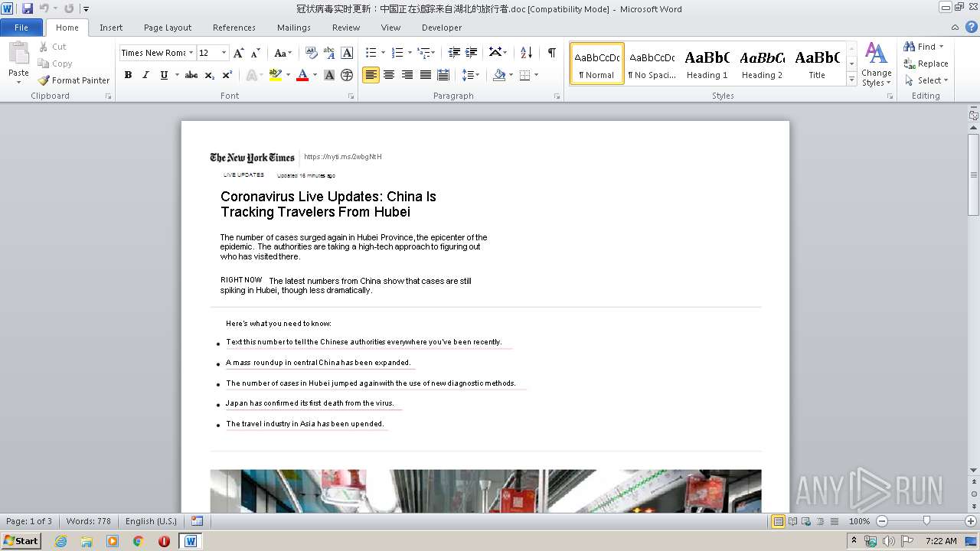Switch to Full Screen Reading view

point(792,521)
